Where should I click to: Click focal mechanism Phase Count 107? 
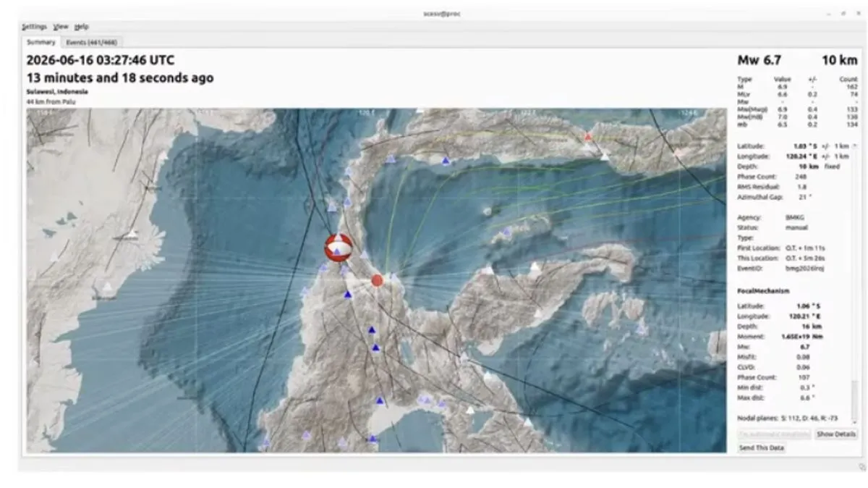coord(804,377)
